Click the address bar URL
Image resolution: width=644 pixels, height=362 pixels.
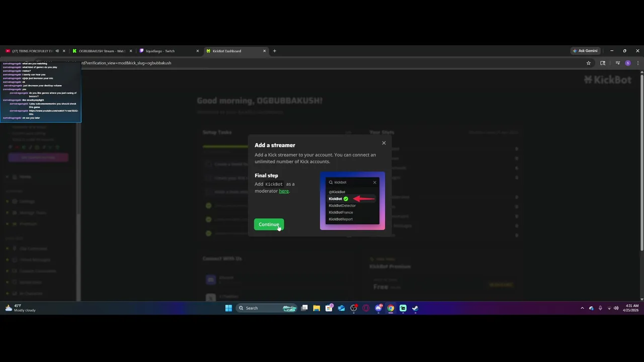(x=126, y=63)
